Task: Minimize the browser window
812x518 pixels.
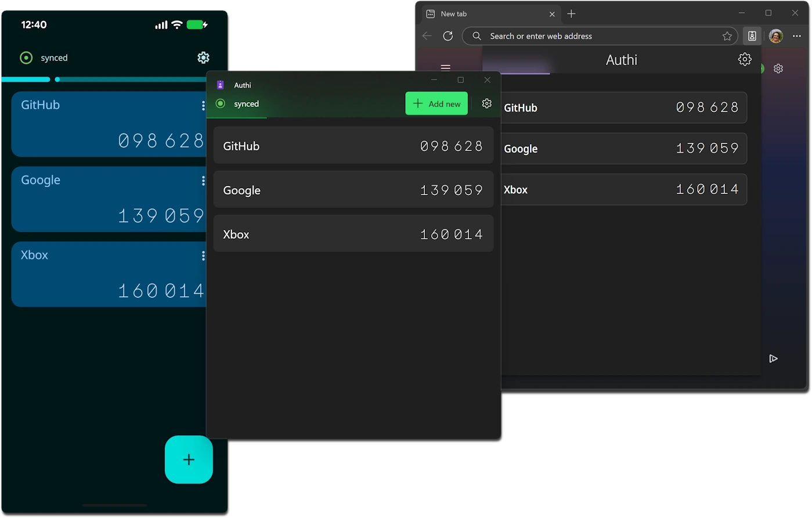Action: click(742, 13)
